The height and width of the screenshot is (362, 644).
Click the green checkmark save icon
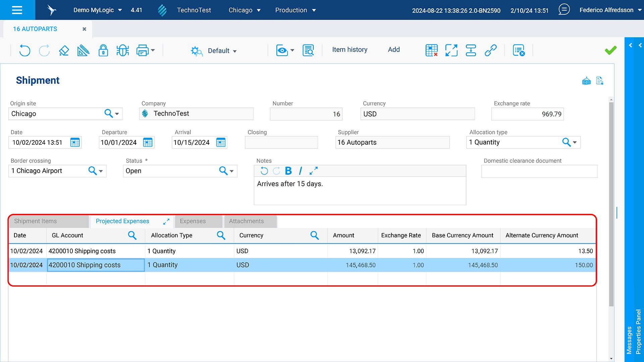[x=610, y=50]
